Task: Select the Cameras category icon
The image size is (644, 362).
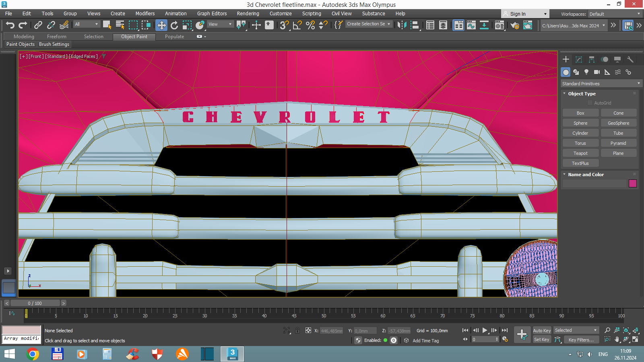Action: pyautogui.click(x=597, y=72)
